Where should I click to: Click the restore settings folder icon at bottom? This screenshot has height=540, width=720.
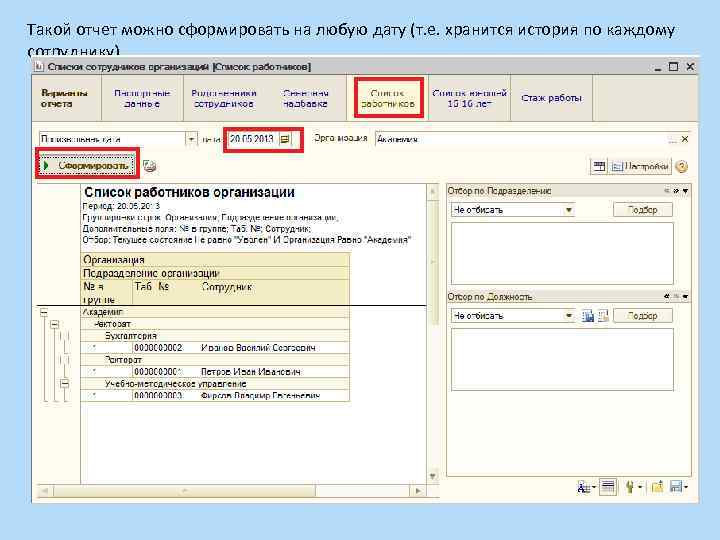coord(658,486)
